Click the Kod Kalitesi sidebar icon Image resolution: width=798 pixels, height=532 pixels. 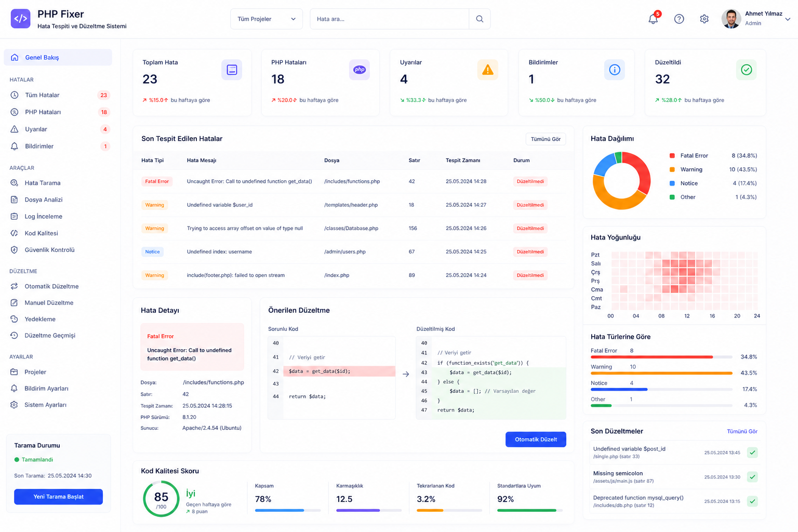(x=15, y=233)
